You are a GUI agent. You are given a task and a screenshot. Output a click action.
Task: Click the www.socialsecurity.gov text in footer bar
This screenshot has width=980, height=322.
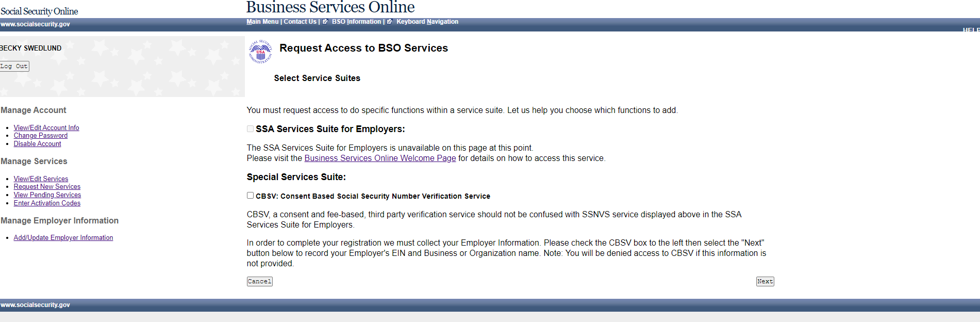click(35, 305)
